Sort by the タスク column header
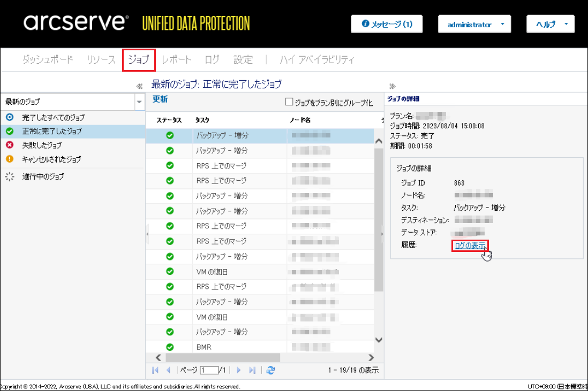588x391 pixels. [x=202, y=120]
